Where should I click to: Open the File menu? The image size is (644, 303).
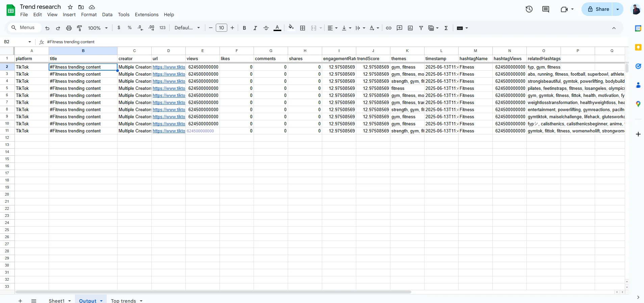pyautogui.click(x=24, y=15)
